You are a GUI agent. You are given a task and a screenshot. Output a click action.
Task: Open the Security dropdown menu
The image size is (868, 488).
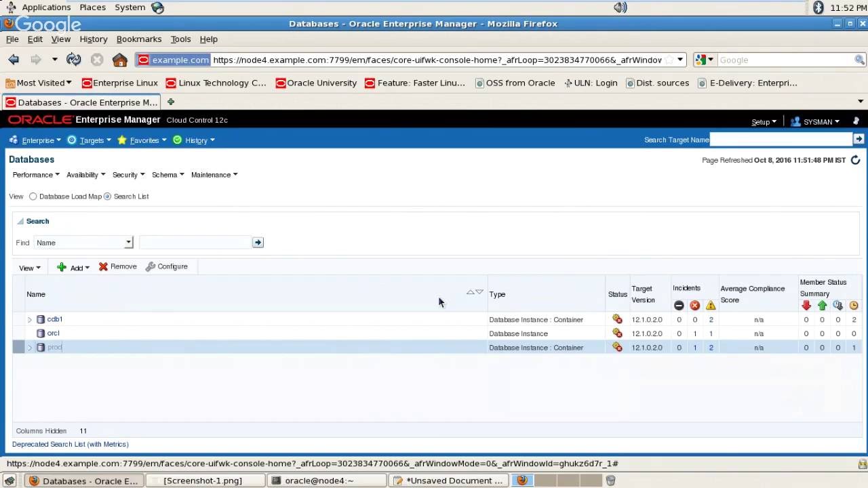point(128,175)
